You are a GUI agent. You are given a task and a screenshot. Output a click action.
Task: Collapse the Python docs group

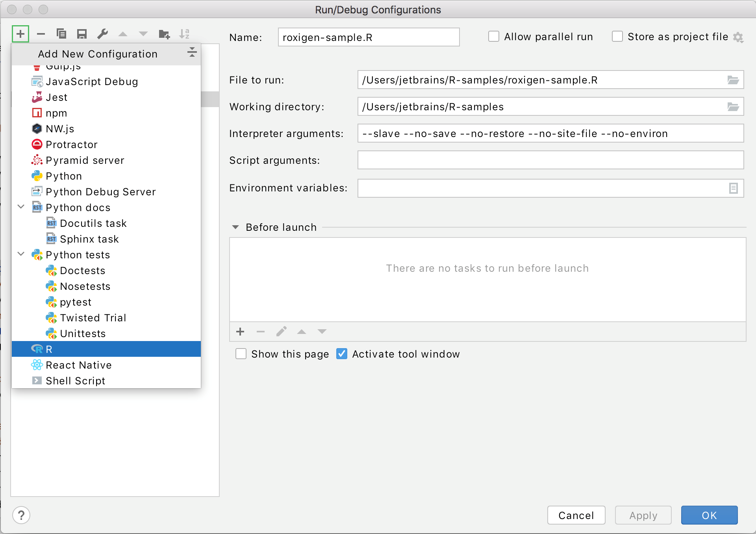(21, 207)
